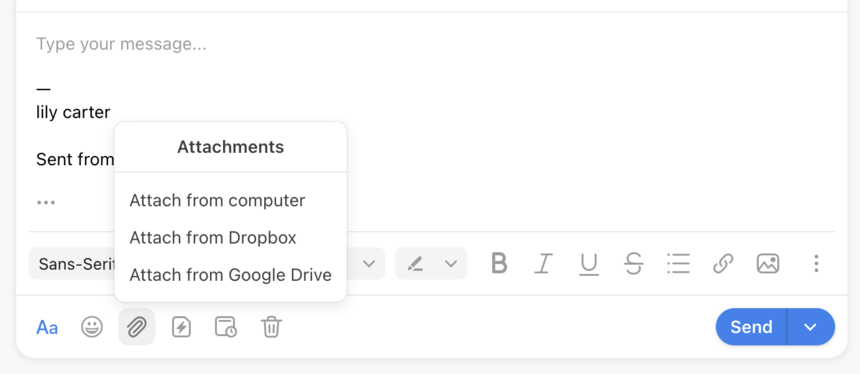Open the quick reply templates lightning icon
This screenshot has height=374, width=860.
point(182,327)
